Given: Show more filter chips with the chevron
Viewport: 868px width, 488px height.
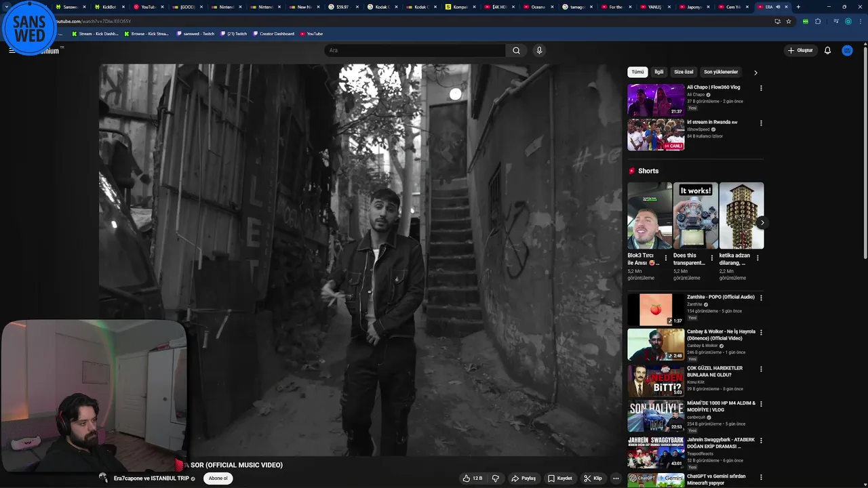Looking at the screenshot, I should click(x=755, y=73).
